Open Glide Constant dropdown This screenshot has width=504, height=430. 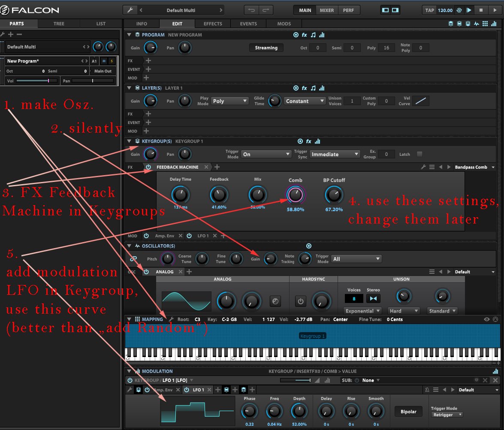305,101
